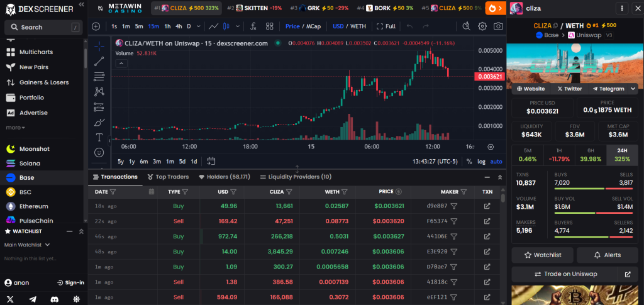Screen dimensions: 644x305
Task: Select the 24H stats tab
Action: [623, 155]
